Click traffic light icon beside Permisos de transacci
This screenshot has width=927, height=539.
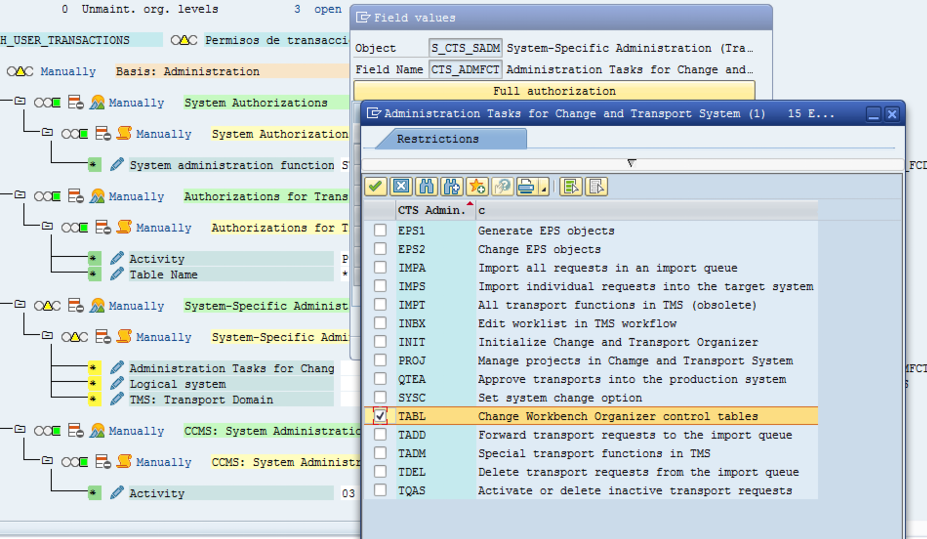(184, 40)
